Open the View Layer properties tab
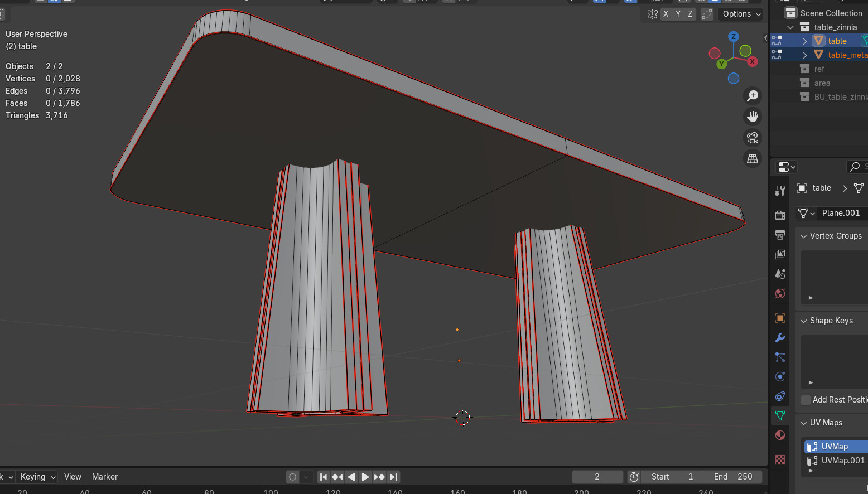Image resolution: width=868 pixels, height=494 pixels. pos(780,254)
